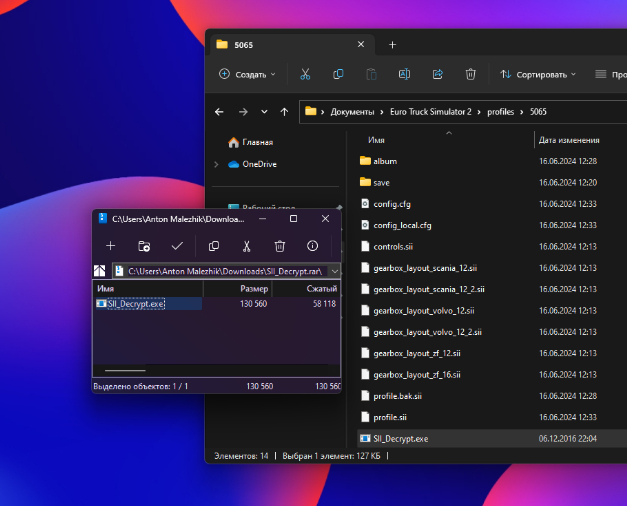Click the Delete trash icon in Explorer toolbar

coord(470,74)
